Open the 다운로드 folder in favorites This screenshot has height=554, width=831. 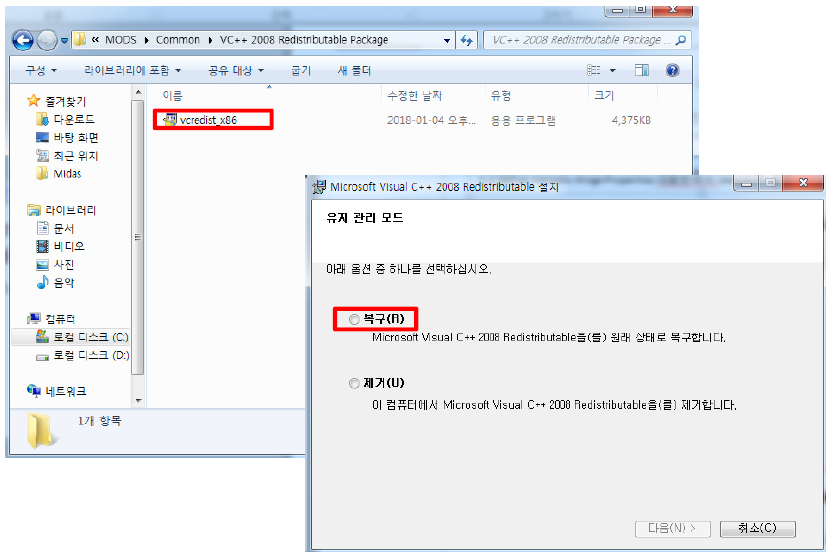[74, 119]
